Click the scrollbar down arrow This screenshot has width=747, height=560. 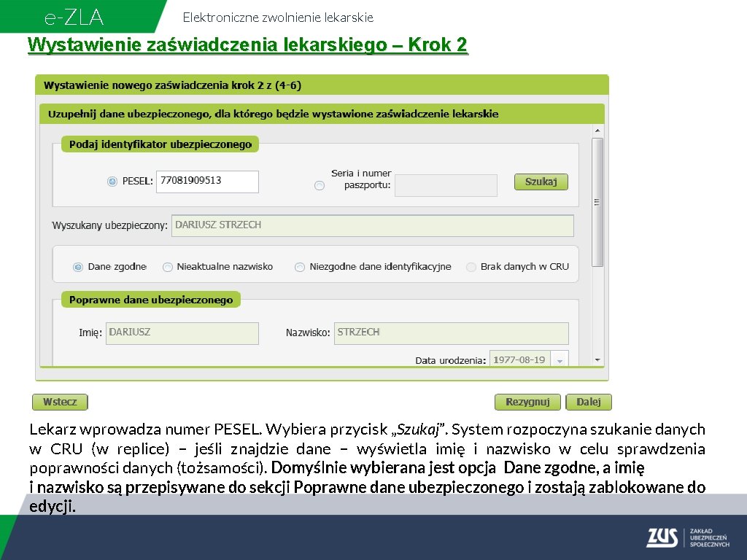597,360
